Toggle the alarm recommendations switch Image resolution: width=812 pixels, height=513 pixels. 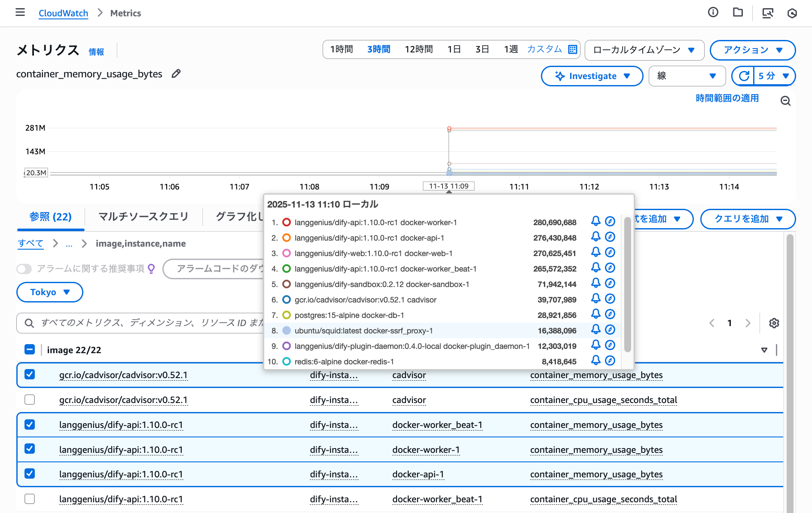(24, 269)
